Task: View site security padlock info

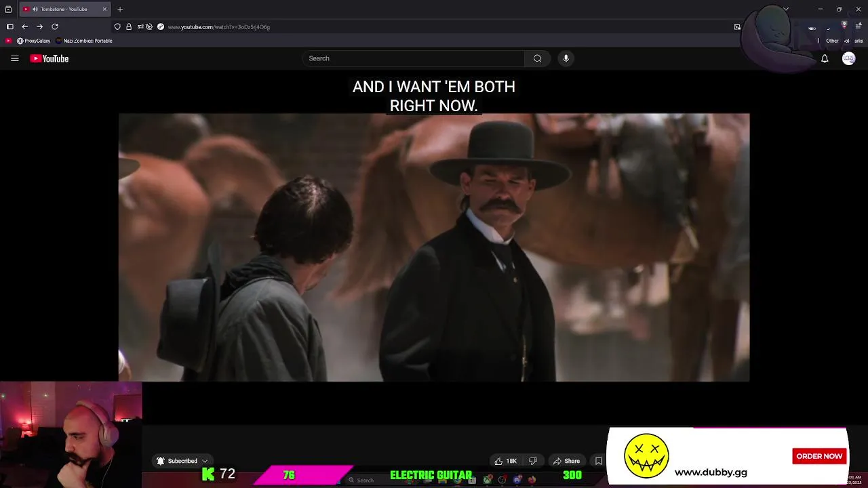Action: (129, 26)
